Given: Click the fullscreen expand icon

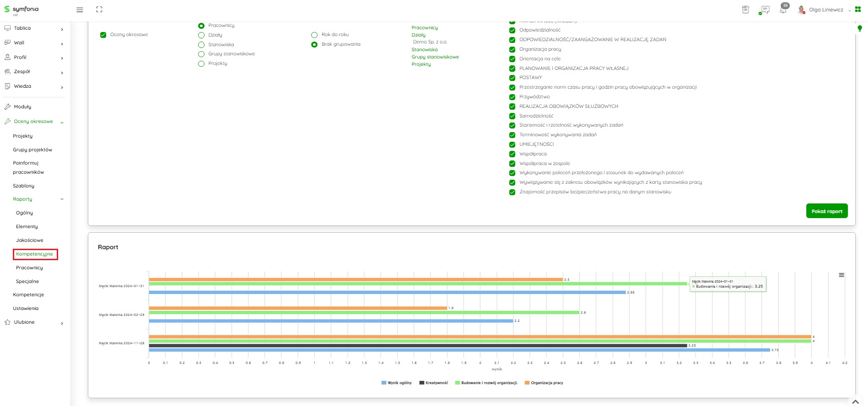Looking at the screenshot, I should click(99, 10).
